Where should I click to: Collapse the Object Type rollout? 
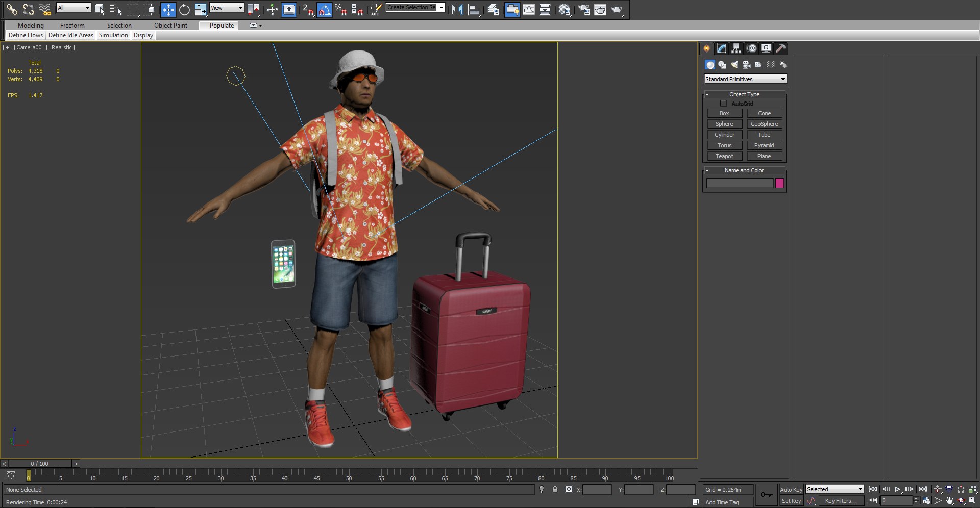(x=744, y=94)
